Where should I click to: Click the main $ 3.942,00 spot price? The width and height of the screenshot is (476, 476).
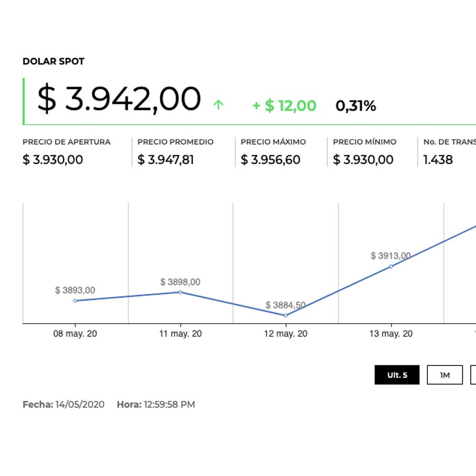pyautogui.click(x=119, y=99)
